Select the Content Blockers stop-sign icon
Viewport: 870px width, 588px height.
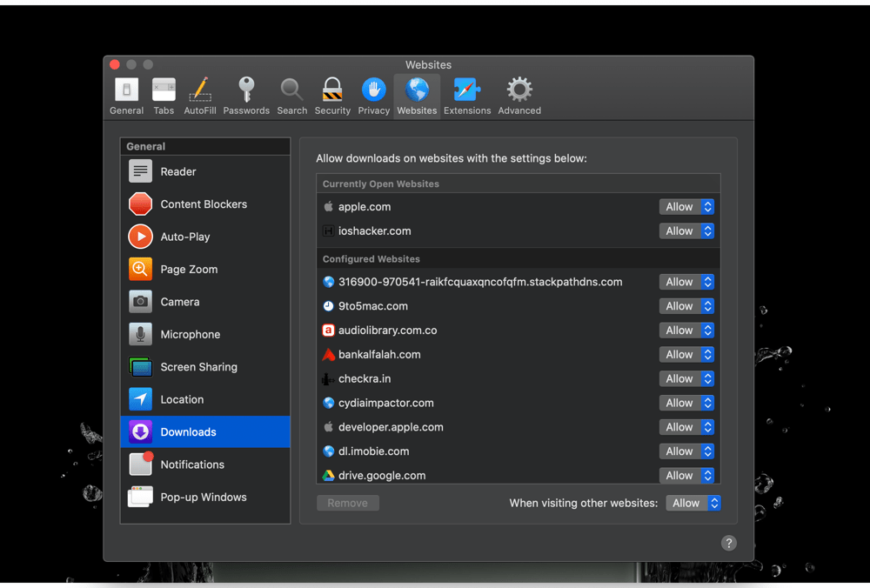point(140,204)
